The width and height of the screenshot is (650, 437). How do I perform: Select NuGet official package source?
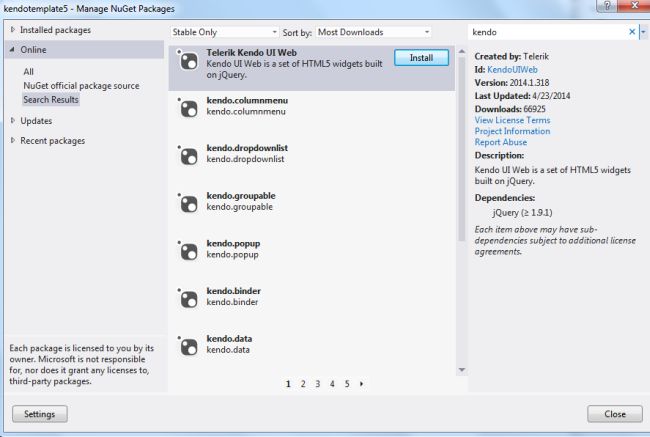pyautogui.click(x=81, y=86)
